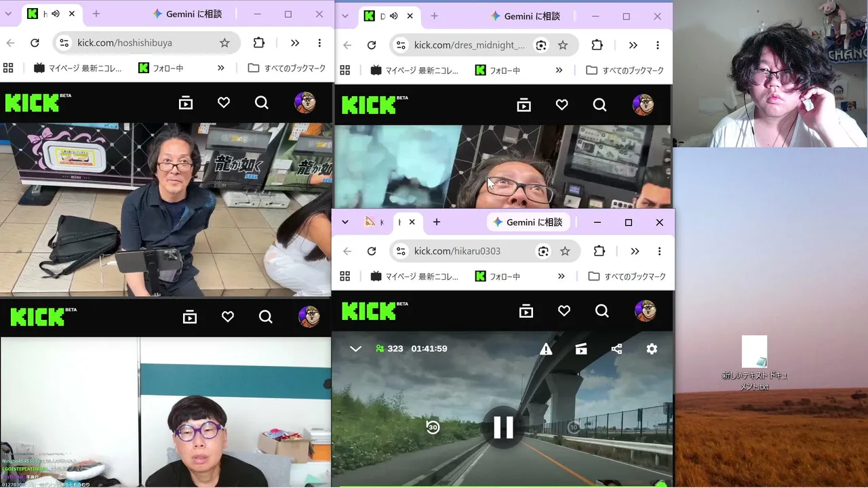Expand the toolbar overflow chevrons in hikaru0303 window
This screenshot has height=488, width=868.
pos(635,251)
